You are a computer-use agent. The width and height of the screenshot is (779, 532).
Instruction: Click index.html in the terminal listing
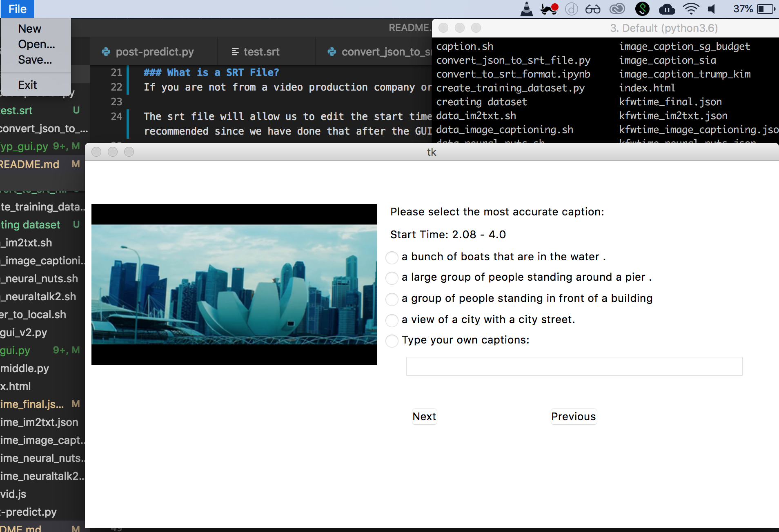pos(647,88)
